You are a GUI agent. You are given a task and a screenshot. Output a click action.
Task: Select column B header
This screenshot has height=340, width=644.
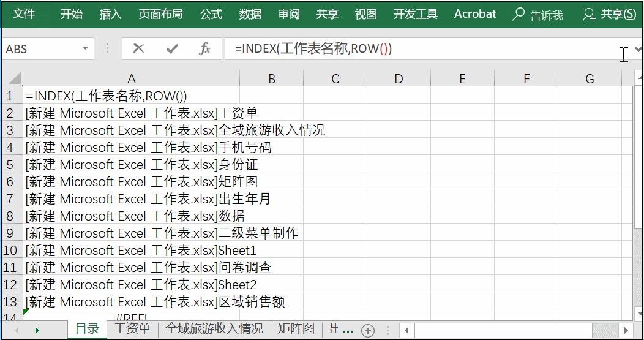coord(271,78)
